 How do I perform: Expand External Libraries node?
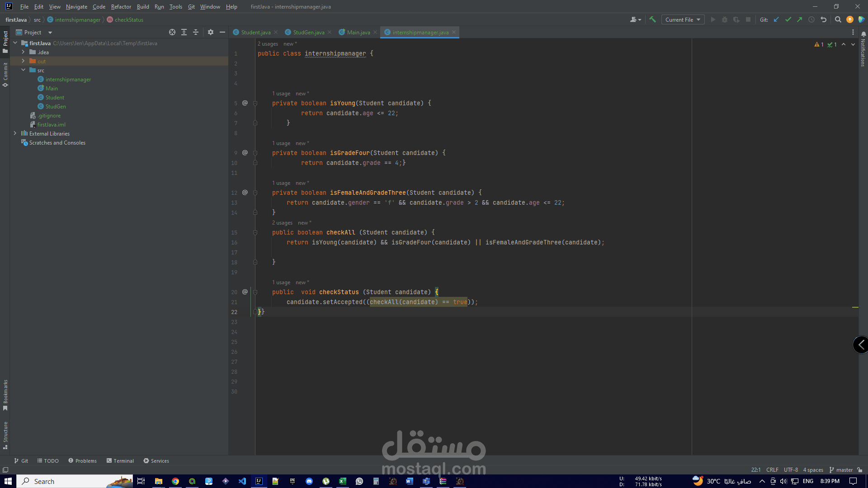coord(15,133)
